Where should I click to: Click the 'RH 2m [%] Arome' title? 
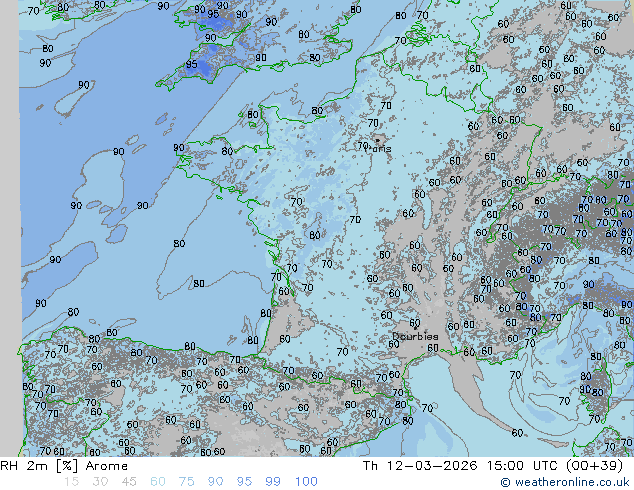click(64, 466)
